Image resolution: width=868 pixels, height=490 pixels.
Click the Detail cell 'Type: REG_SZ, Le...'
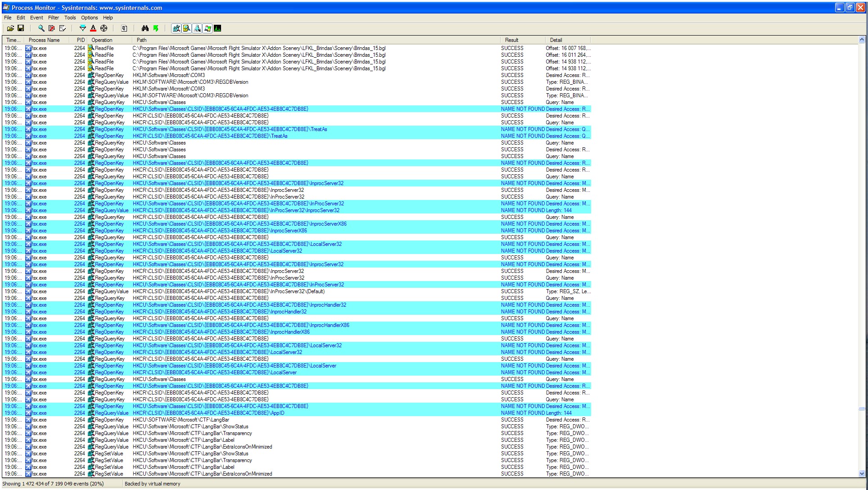pyautogui.click(x=568, y=291)
